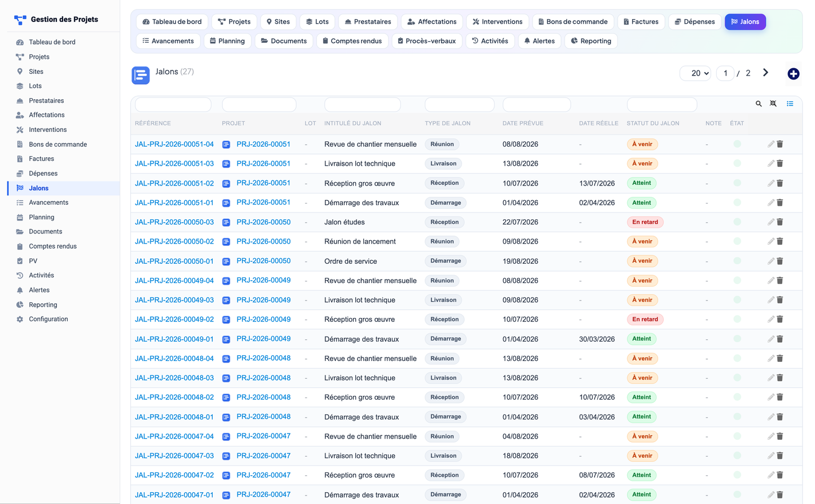Click the Jalons list header icon

140,75
